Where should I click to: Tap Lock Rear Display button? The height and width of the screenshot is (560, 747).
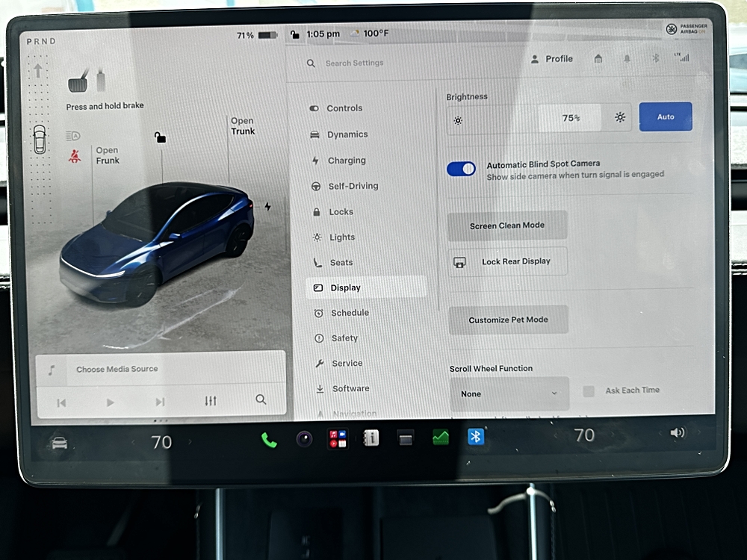tap(507, 261)
